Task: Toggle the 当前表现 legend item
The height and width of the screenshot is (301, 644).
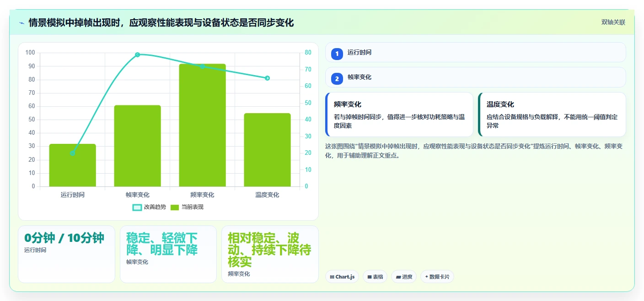Action: pos(187,207)
